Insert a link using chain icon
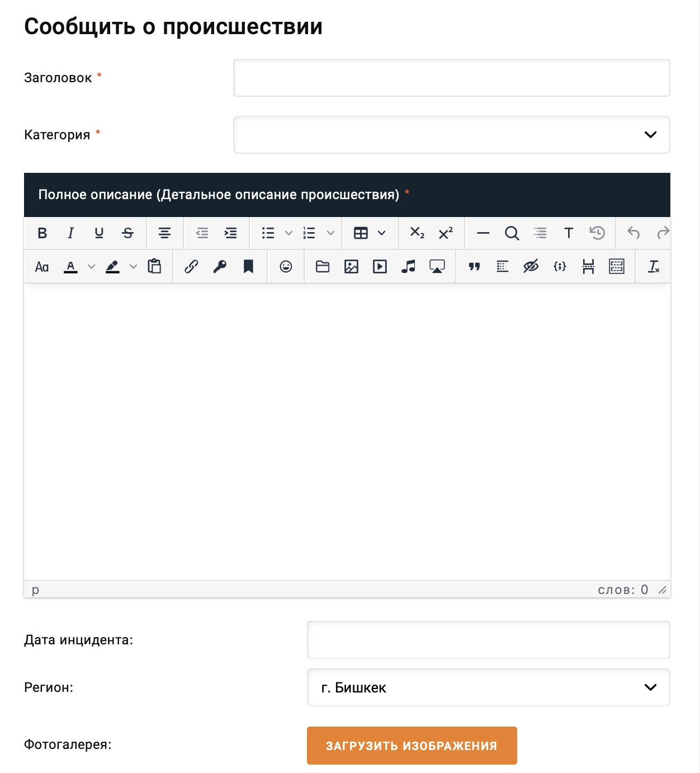Screen dimensions: 700x773 pos(191,267)
